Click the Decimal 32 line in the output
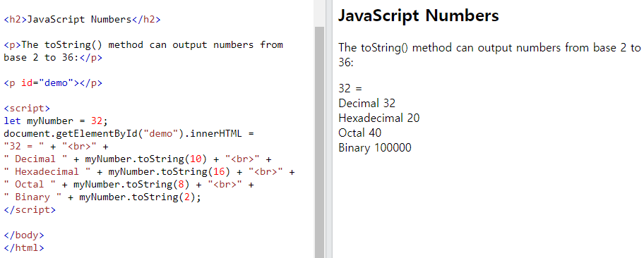This screenshot has width=644, height=258. [x=366, y=103]
